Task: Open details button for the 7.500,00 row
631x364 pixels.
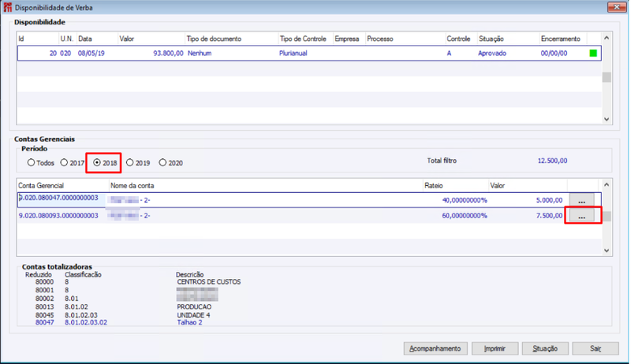Action: coord(581,216)
